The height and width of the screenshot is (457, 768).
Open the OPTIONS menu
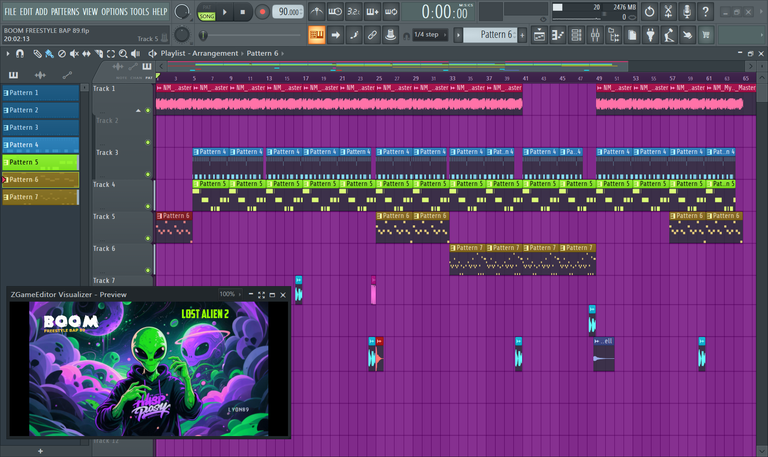115,11
